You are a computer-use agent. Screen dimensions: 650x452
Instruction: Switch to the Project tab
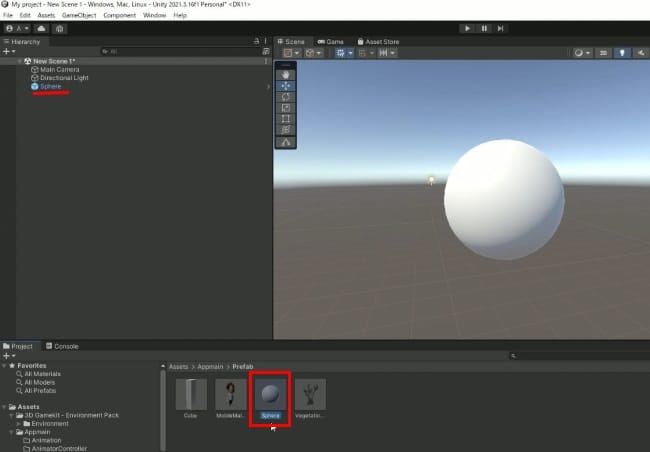pos(18,346)
